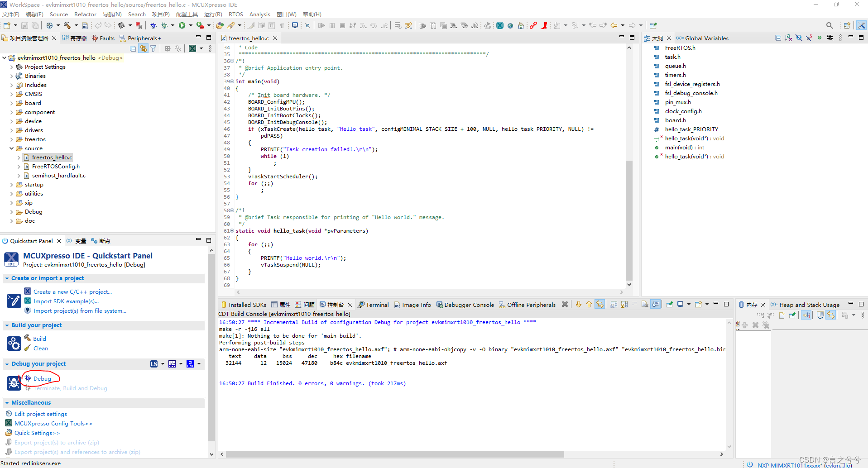
Task: Switch to the Global Variables tab
Action: point(703,38)
